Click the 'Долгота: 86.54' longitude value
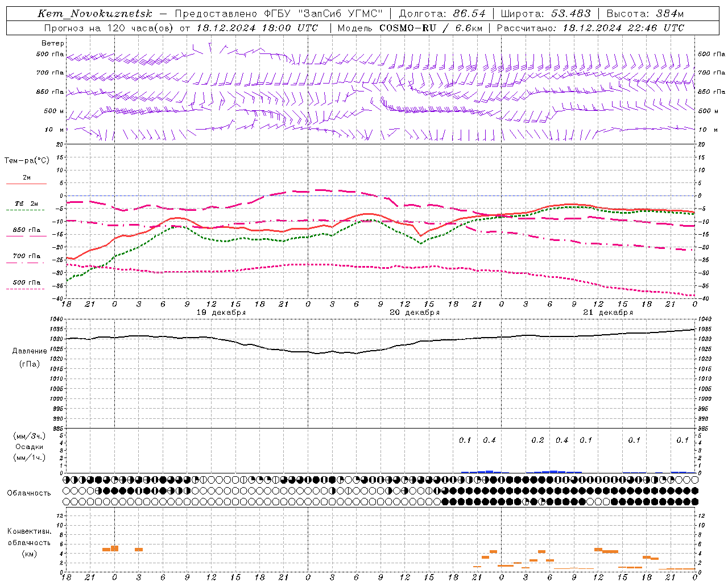The height and width of the screenshot is (582, 728). 442,14
